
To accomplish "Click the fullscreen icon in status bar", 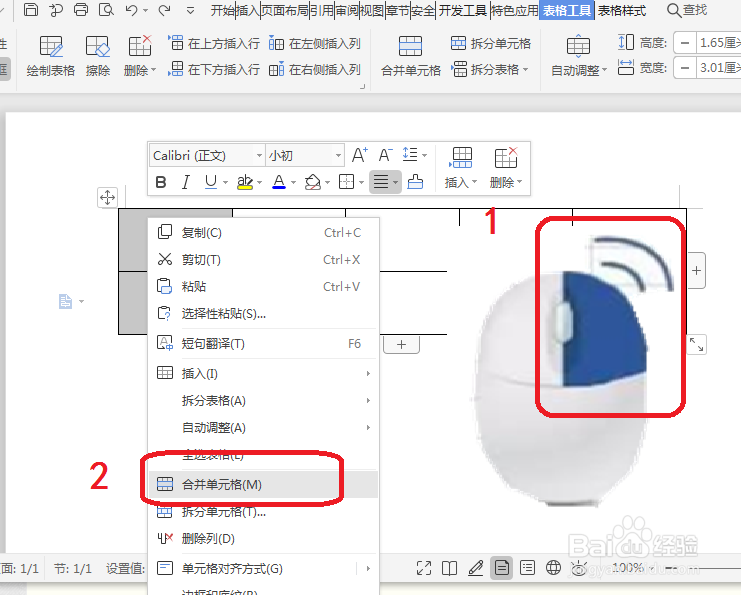I will [424, 568].
